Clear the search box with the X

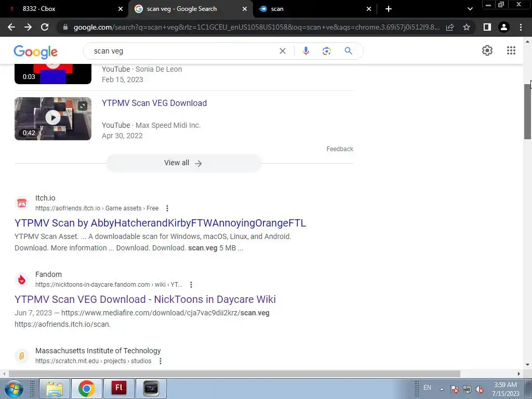coord(282,51)
